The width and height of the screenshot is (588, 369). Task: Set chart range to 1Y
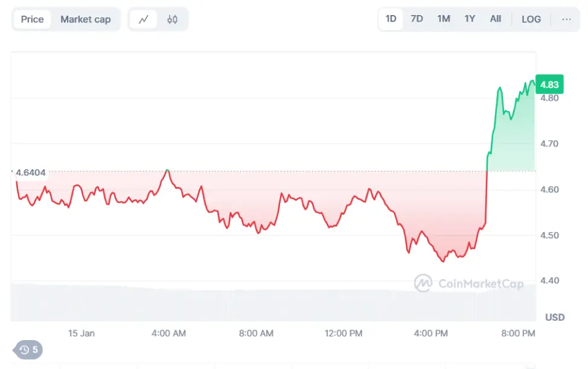click(470, 19)
